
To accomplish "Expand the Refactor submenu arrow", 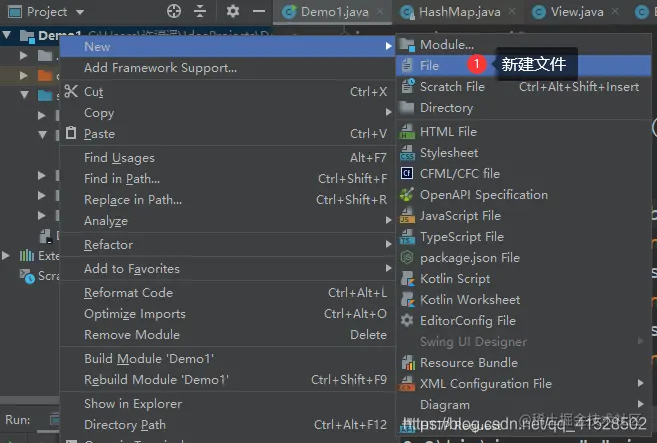I will point(388,244).
